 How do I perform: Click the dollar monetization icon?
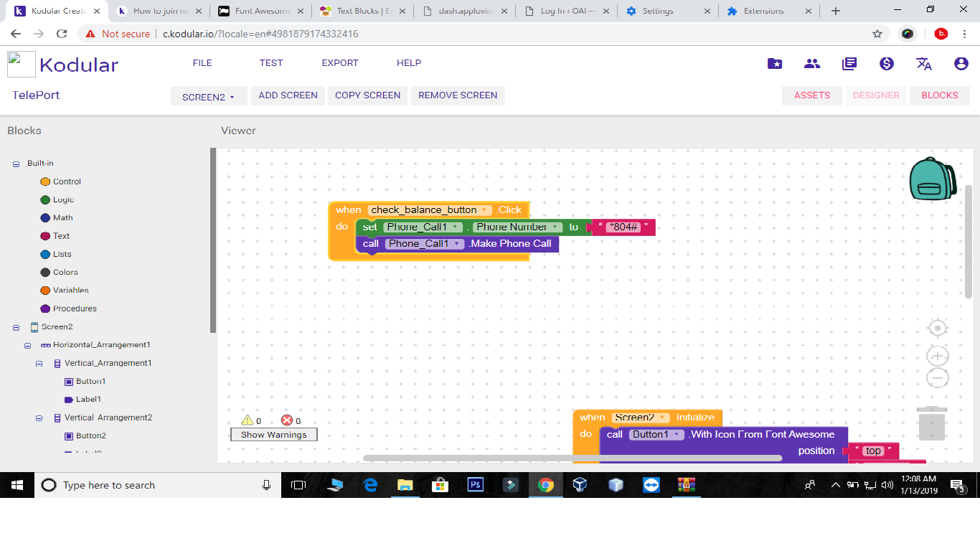[887, 63]
